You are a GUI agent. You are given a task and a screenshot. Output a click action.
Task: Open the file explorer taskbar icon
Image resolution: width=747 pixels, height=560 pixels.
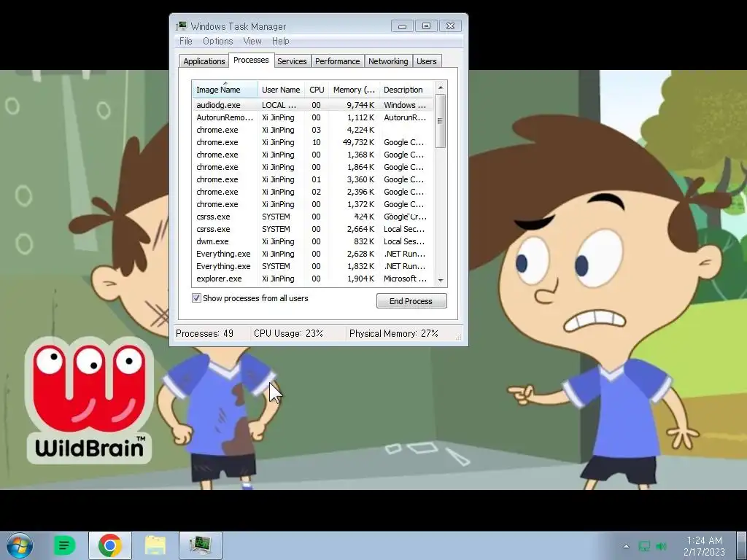[x=155, y=545]
